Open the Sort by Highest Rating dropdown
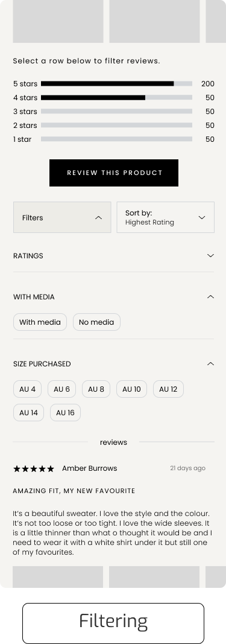 pyautogui.click(x=165, y=217)
